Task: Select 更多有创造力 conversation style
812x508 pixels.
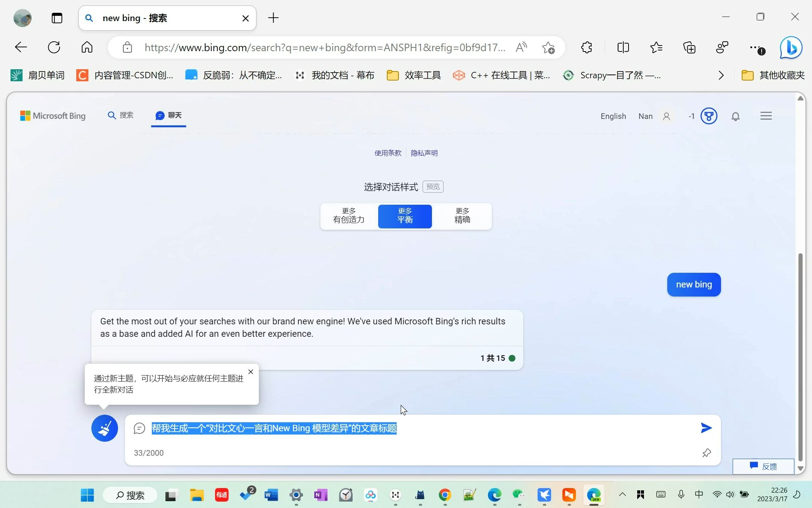Action: pos(349,216)
